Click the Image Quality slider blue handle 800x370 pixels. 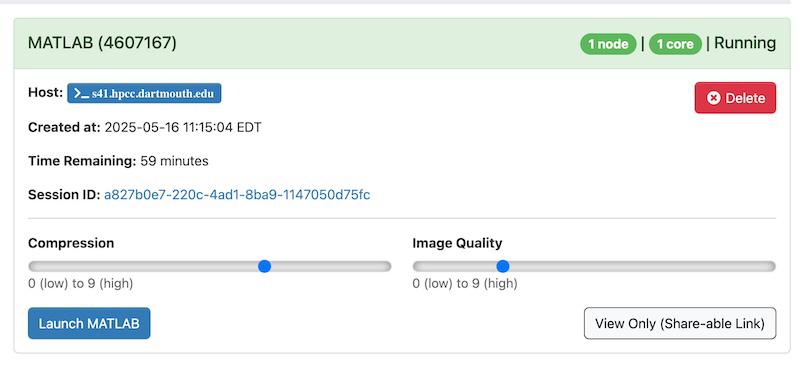(x=503, y=266)
